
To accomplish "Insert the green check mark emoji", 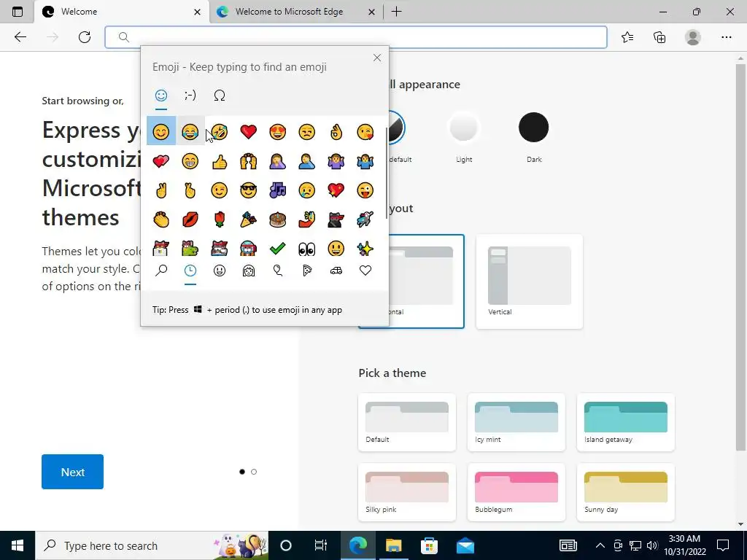I will [x=277, y=249].
